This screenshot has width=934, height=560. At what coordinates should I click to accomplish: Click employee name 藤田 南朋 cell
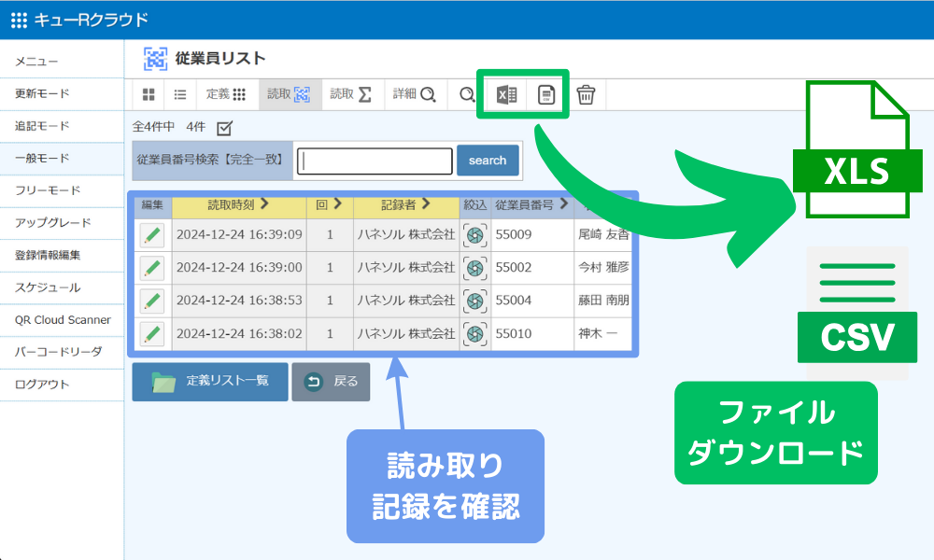click(603, 301)
